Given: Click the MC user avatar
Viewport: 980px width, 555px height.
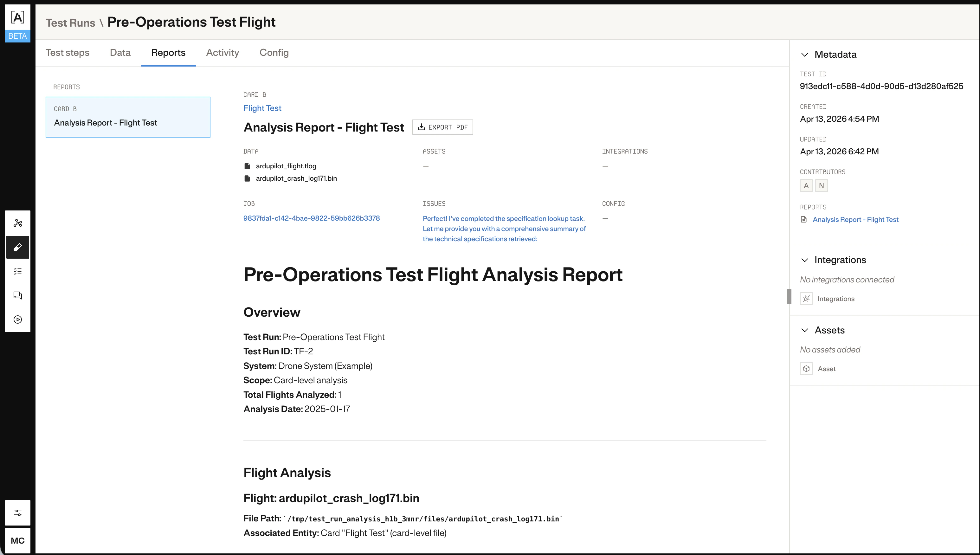Looking at the screenshot, I should point(17,540).
